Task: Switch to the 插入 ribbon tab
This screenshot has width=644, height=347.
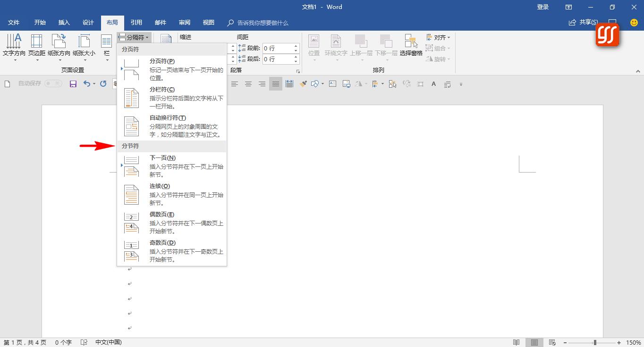Action: pyautogui.click(x=64, y=22)
